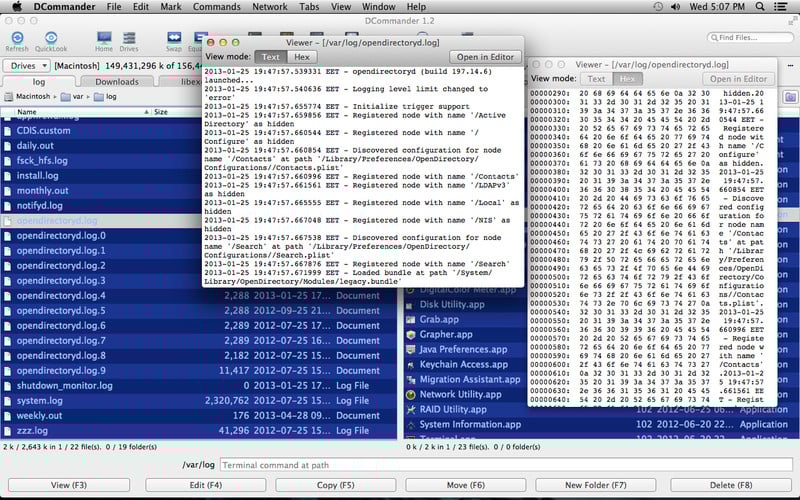Click Open in Editor in hex viewer
This screenshot has width=800, height=500.
[x=738, y=79]
